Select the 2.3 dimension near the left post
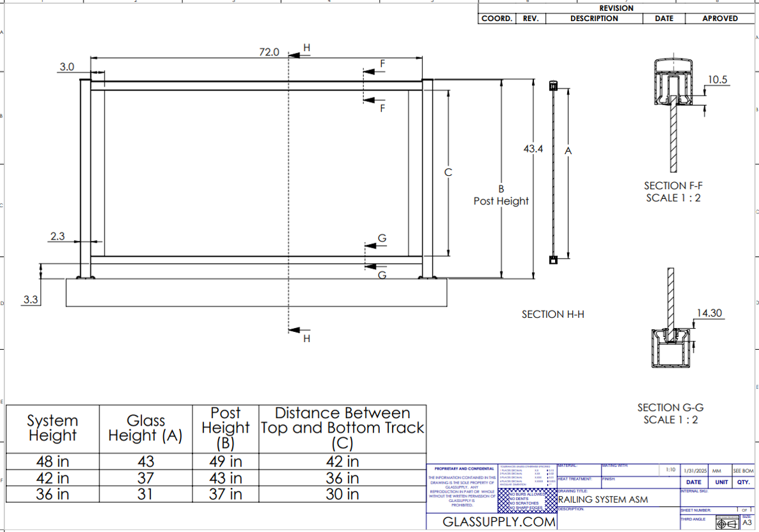 tap(57, 236)
